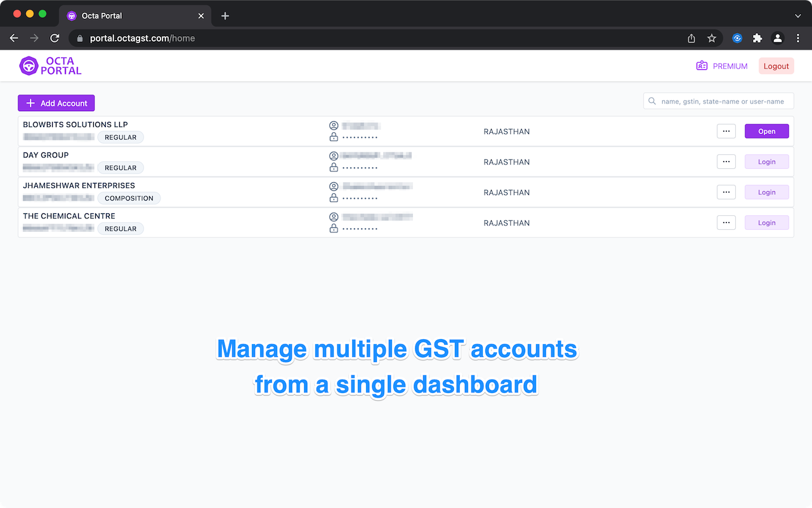Open more options for Day Group

point(726,162)
